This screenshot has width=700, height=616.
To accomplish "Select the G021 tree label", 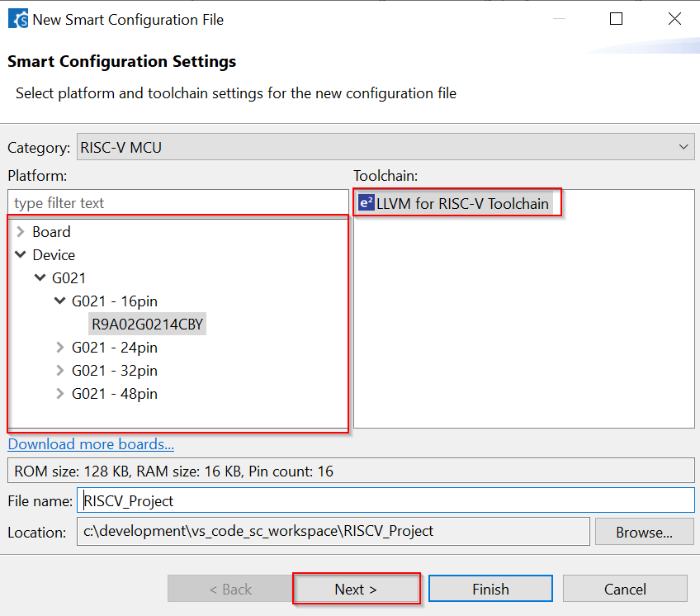I will (x=69, y=278).
